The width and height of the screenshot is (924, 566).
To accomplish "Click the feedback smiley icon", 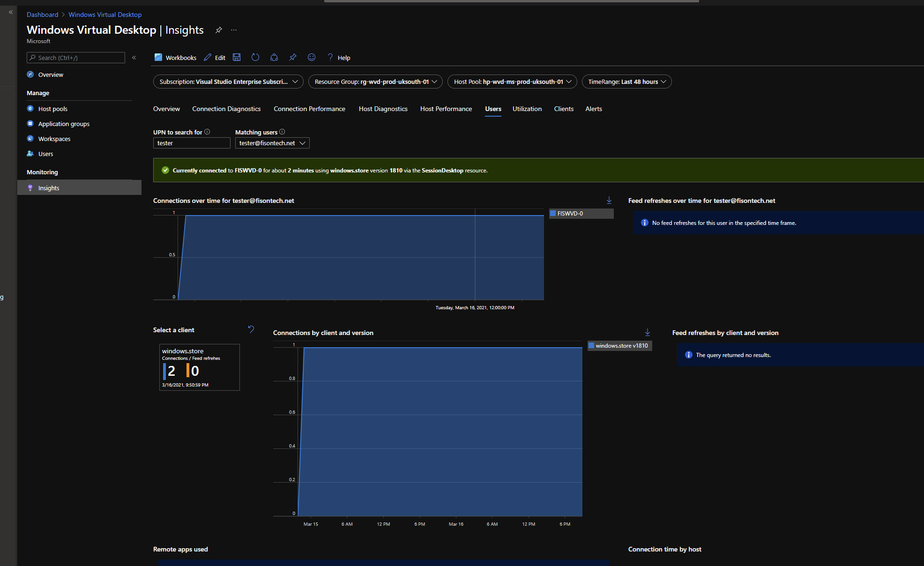I will (312, 57).
